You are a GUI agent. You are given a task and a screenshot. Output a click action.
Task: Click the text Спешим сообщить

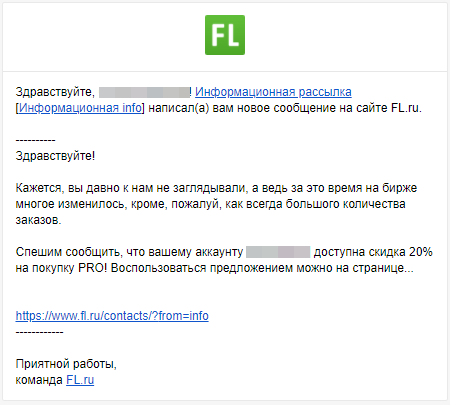tap(68, 252)
